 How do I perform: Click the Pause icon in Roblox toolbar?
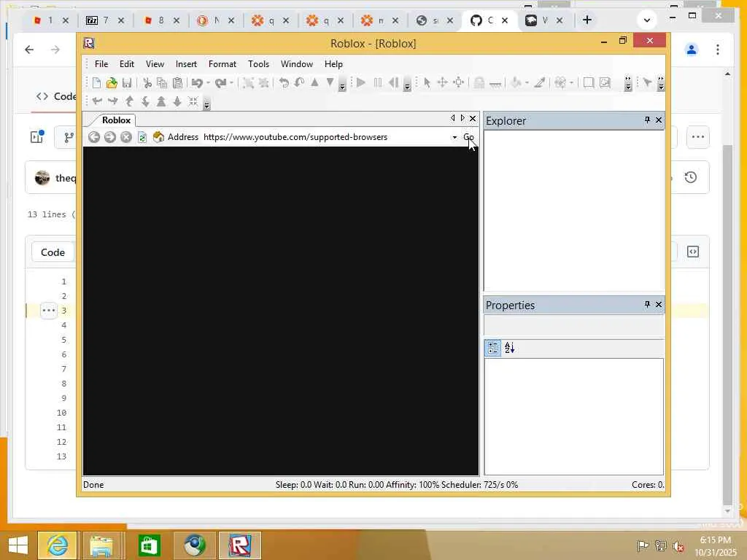pos(378,83)
